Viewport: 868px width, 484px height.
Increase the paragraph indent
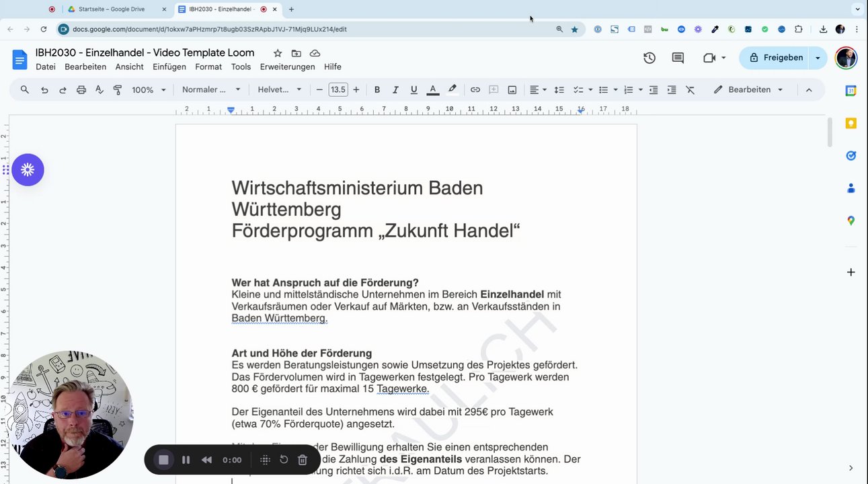672,89
